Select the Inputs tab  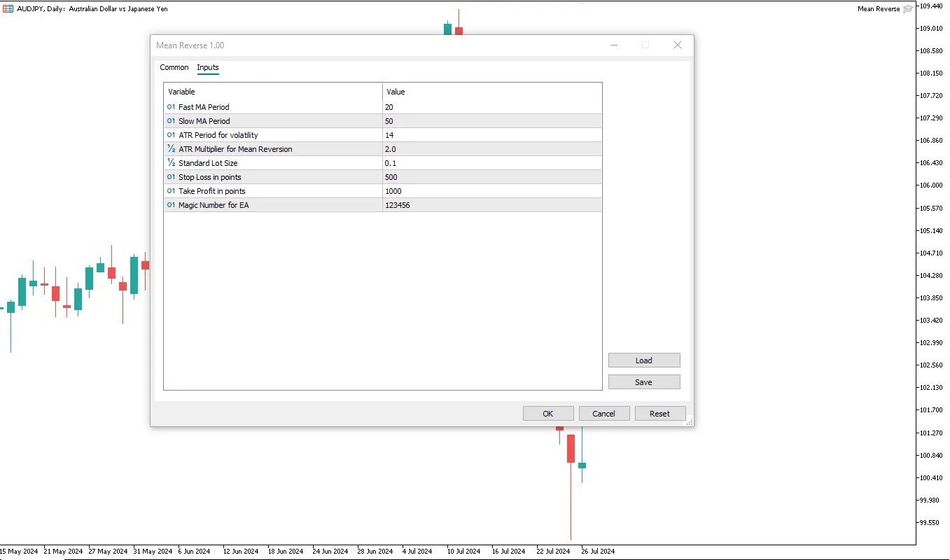tap(208, 67)
